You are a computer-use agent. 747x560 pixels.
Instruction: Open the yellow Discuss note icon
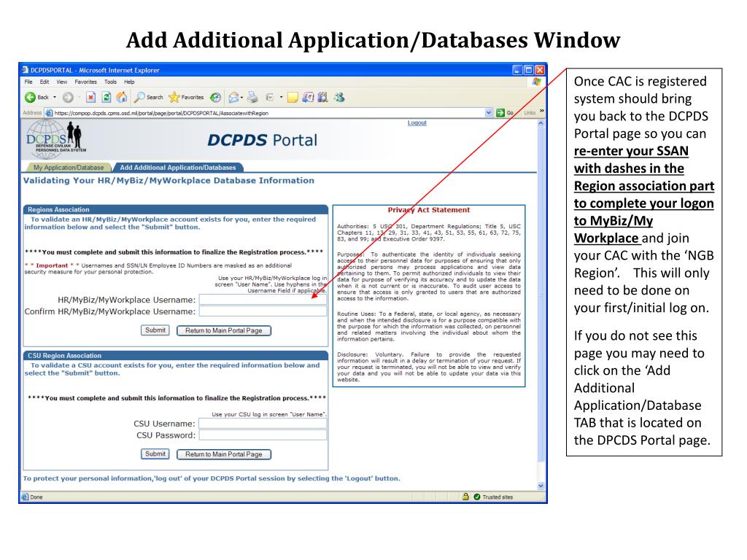(x=293, y=97)
